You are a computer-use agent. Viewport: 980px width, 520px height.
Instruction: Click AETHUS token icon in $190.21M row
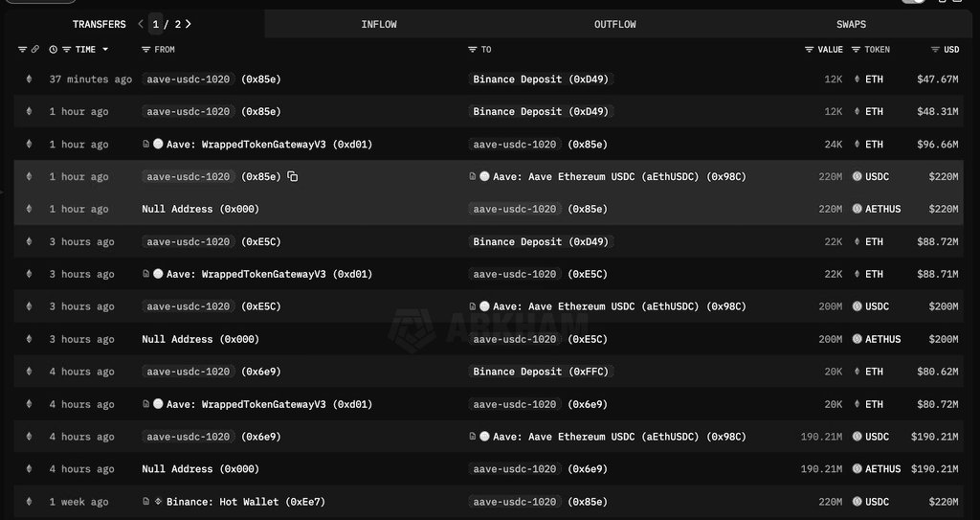pos(857,468)
